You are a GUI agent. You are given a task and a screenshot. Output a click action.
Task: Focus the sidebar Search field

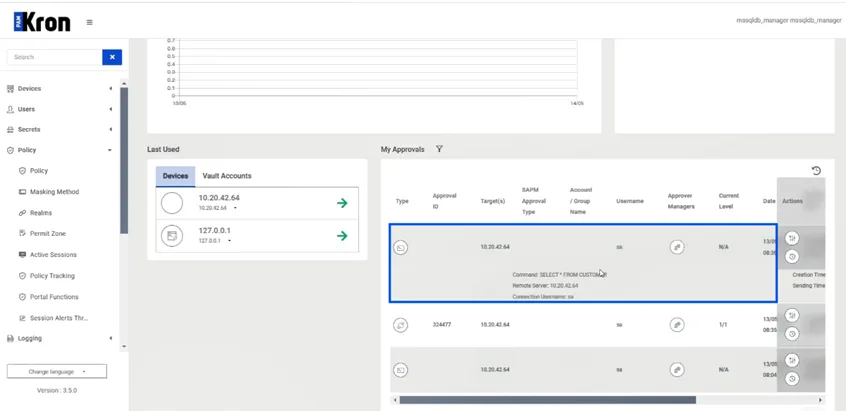point(54,57)
